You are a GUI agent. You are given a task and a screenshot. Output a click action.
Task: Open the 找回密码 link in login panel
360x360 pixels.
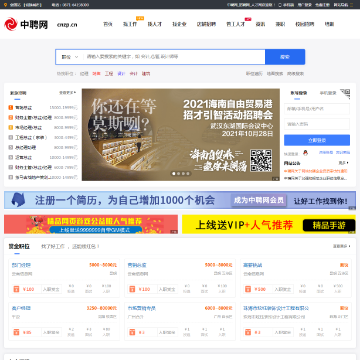pos(343,153)
